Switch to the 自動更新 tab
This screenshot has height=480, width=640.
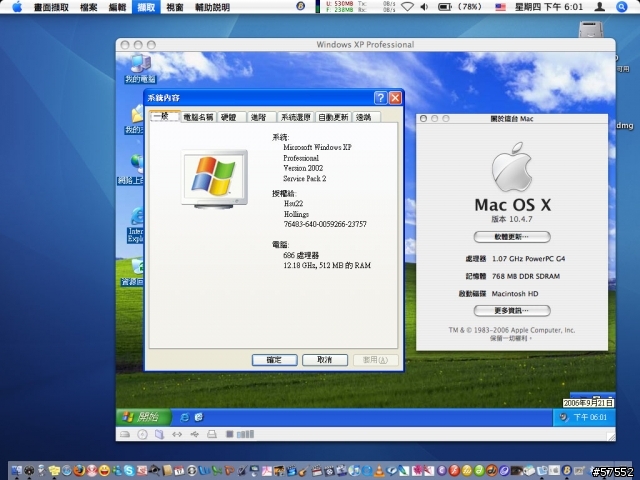click(x=333, y=117)
